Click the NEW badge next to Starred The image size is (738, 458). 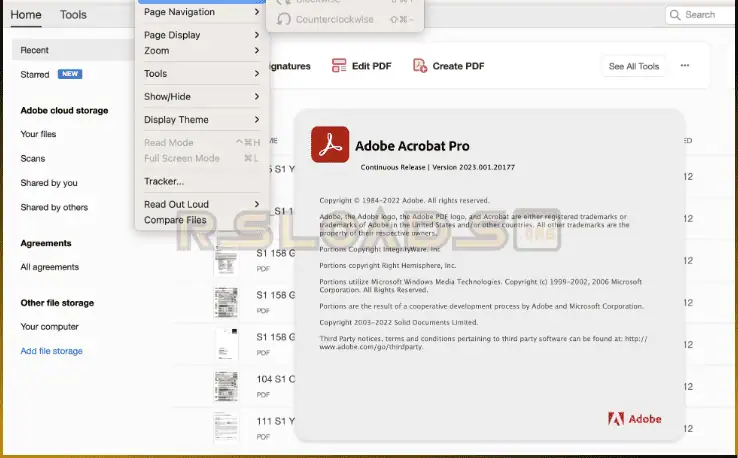tap(70, 74)
